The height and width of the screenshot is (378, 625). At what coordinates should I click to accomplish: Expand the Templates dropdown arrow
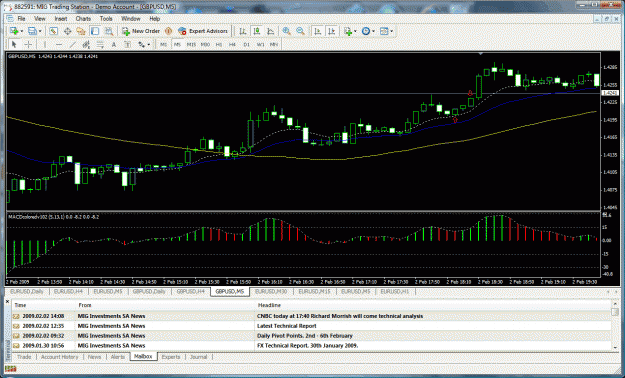pos(391,31)
